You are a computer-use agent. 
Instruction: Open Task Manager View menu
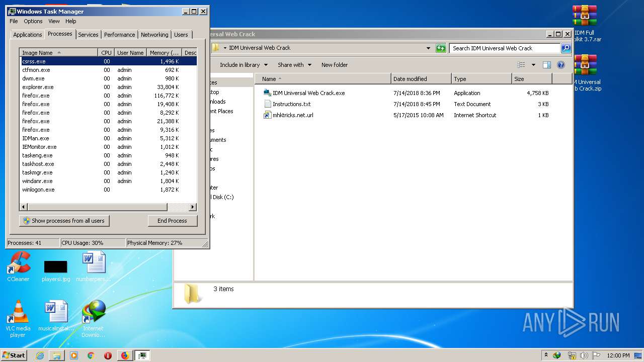click(54, 21)
